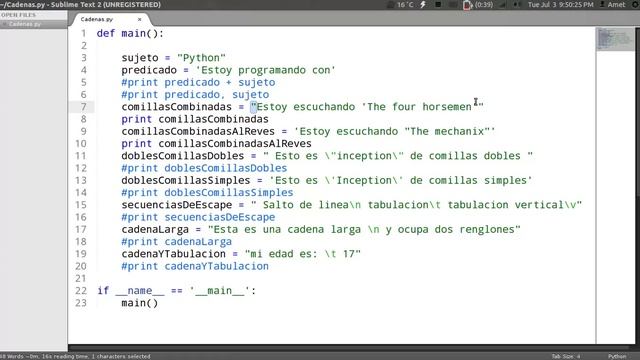
Task: Click the sound volume tray icon
Action: (x=517, y=5)
